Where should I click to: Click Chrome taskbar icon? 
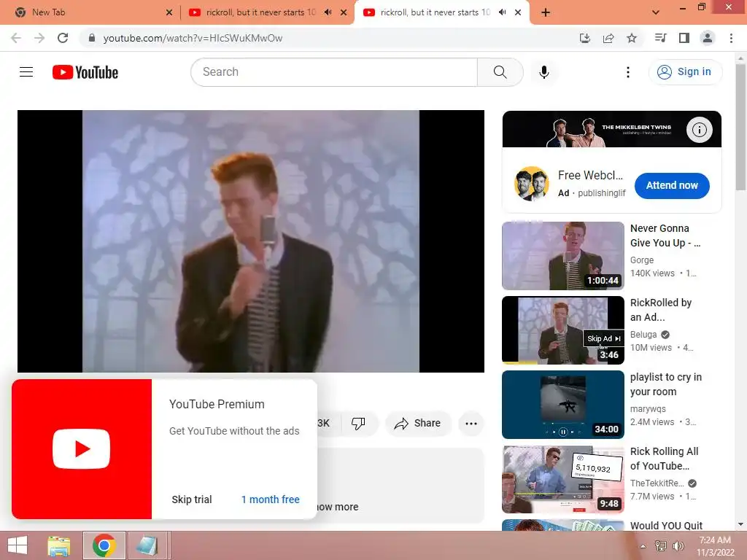pyautogui.click(x=104, y=545)
